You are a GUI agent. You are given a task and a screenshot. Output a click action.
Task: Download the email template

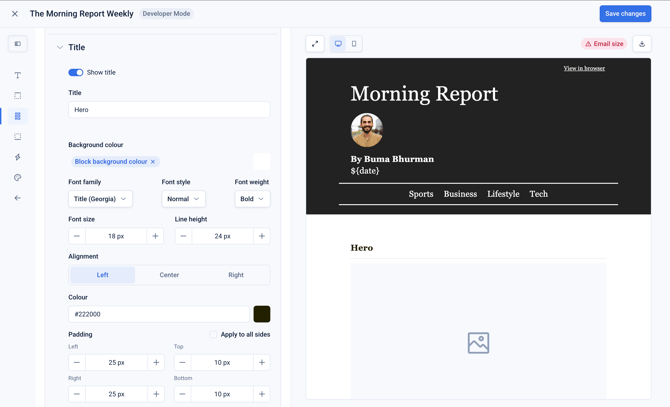642,44
